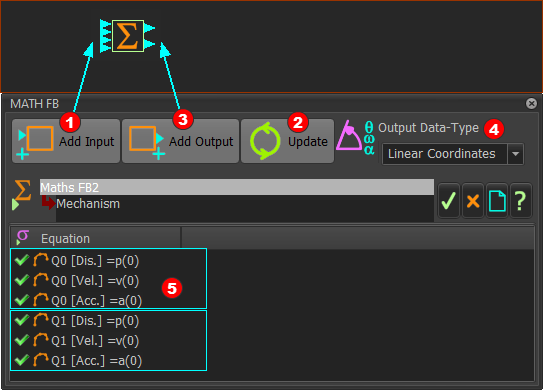Toggle the green check on Q0 [Vel.] row
This screenshot has height=390, width=543.
tap(22, 280)
